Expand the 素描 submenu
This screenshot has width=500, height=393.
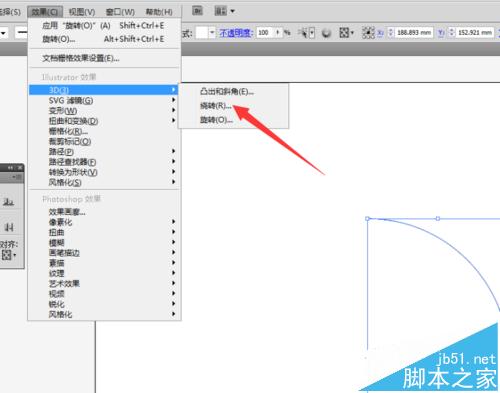(103, 263)
